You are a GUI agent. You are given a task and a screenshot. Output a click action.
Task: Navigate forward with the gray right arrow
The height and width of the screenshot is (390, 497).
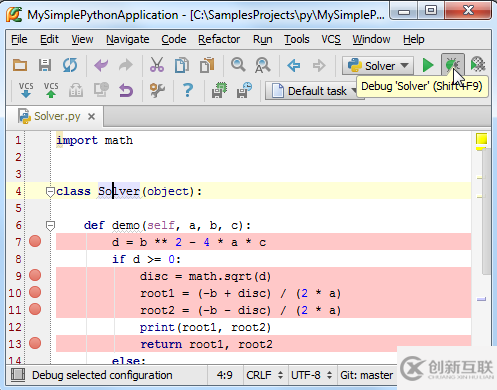(x=319, y=65)
